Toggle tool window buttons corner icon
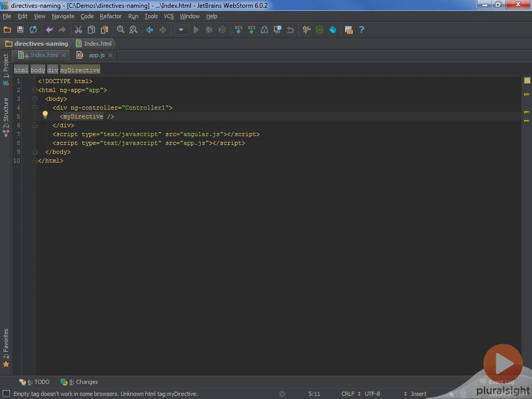Viewport: 532px width, 399px height. pos(6,394)
